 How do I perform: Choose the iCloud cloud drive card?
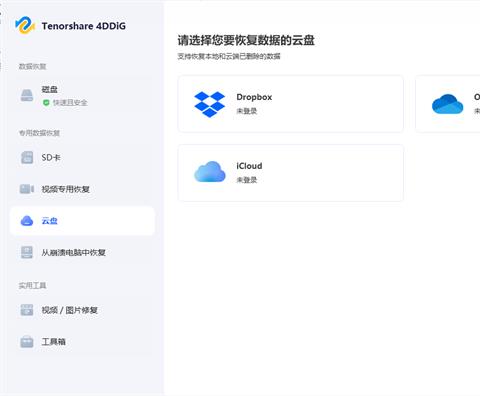(x=291, y=173)
